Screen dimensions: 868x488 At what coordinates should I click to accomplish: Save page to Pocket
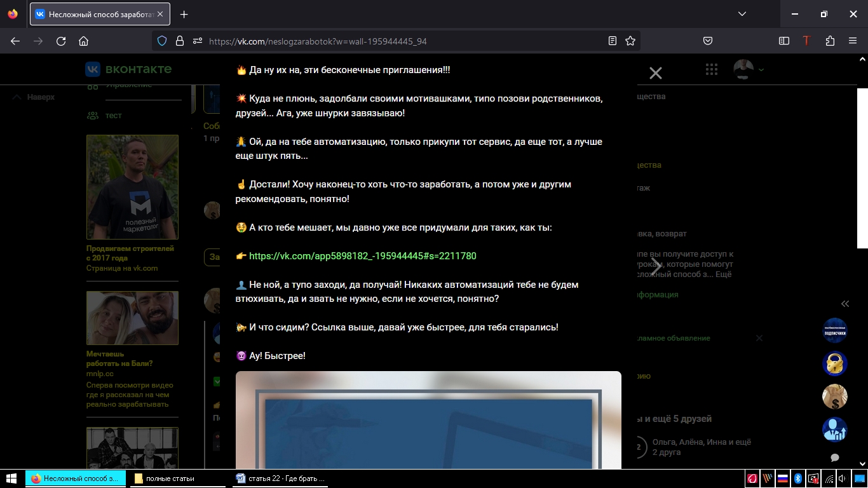[x=708, y=41]
